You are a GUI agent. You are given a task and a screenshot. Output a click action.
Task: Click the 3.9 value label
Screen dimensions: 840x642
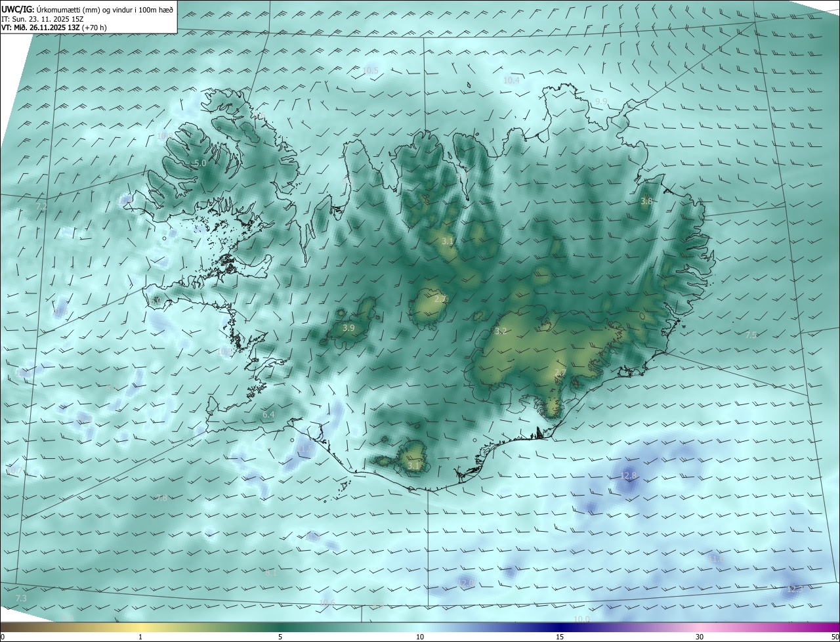pos(348,328)
